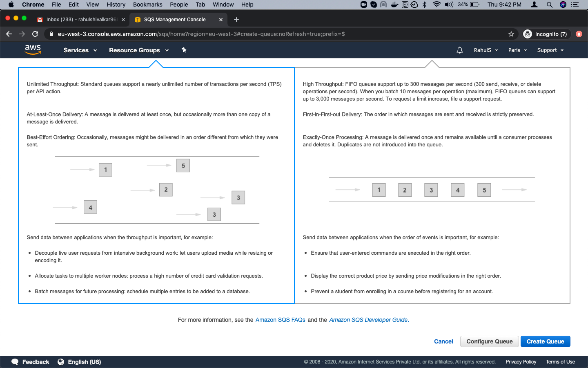
Task: Open the notifications bell in AWS navbar
Action: coord(459,50)
